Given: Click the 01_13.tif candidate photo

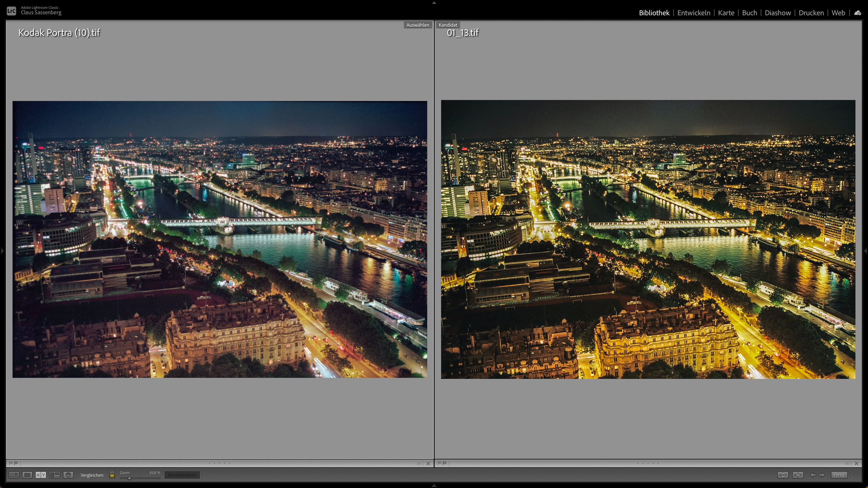Looking at the screenshot, I should click(x=648, y=239).
